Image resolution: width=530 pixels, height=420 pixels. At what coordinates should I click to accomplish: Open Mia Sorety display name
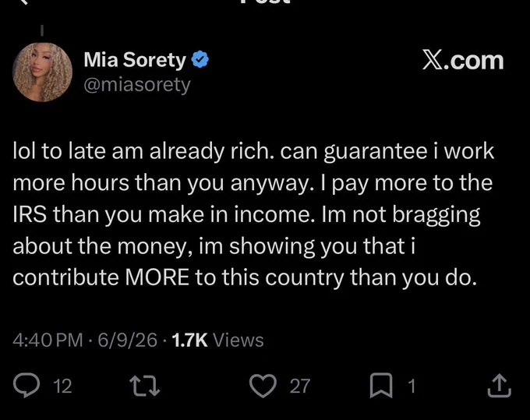[x=135, y=59]
